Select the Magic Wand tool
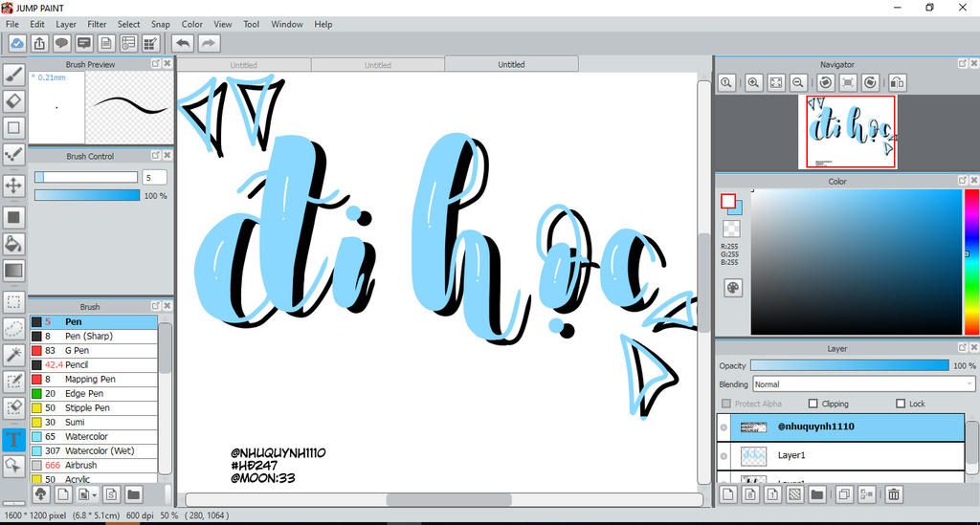The height and width of the screenshot is (525, 980). [13, 355]
